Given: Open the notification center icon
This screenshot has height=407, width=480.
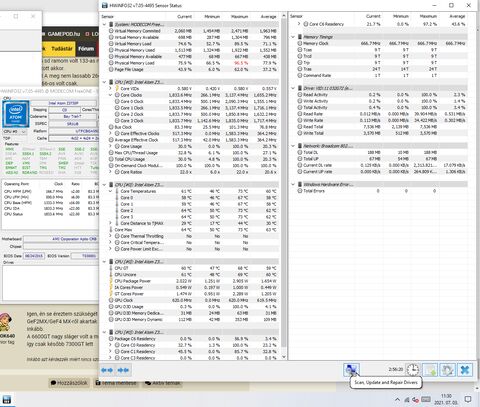Looking at the screenshot, I should click(468, 399).
